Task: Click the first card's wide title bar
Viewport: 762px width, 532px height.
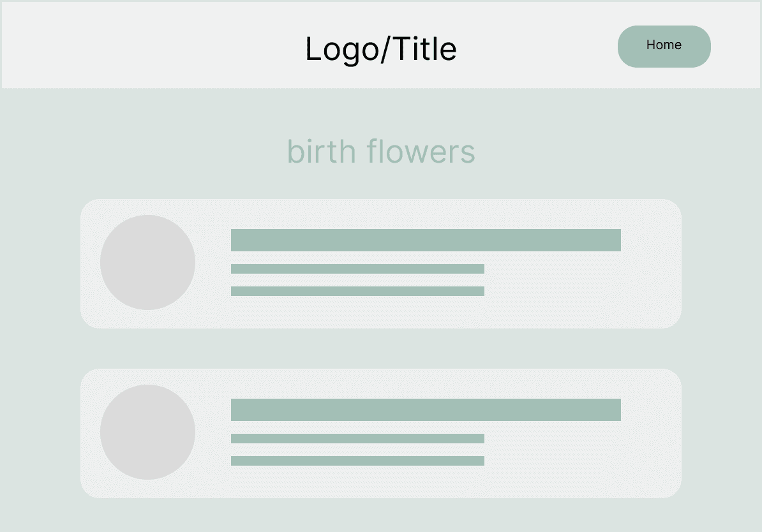Action: tap(426, 240)
